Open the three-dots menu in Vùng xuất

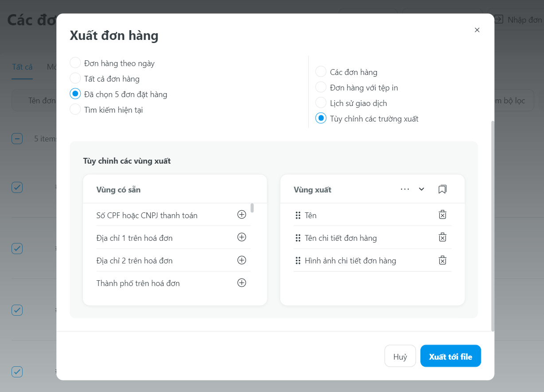click(x=405, y=189)
